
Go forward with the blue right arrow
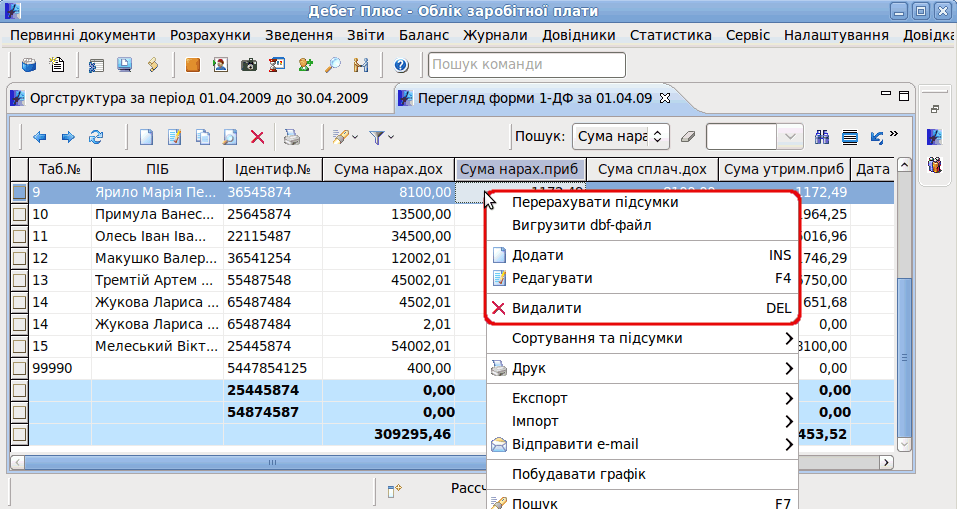(x=68, y=137)
